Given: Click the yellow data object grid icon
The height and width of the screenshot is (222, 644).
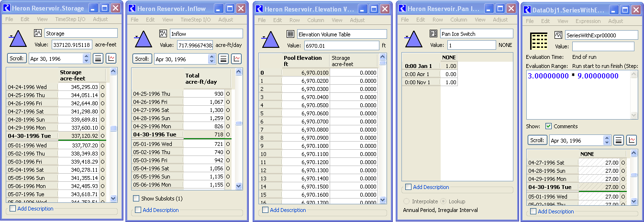Looking at the screenshot, I should point(538,41).
